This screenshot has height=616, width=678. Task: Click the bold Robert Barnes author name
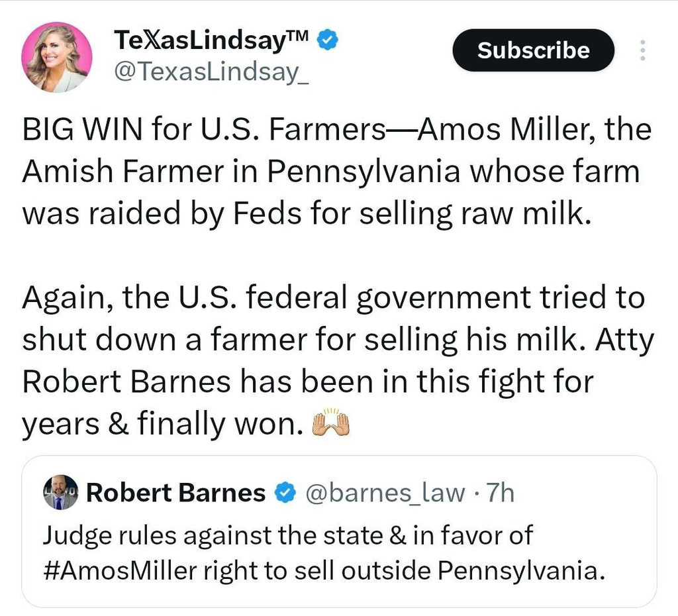[x=176, y=493]
